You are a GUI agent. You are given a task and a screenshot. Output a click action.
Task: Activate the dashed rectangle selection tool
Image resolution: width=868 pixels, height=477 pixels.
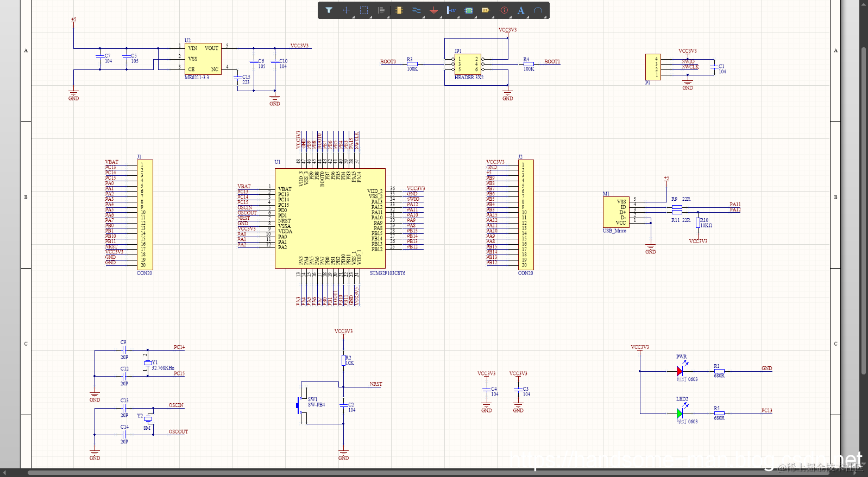364,10
